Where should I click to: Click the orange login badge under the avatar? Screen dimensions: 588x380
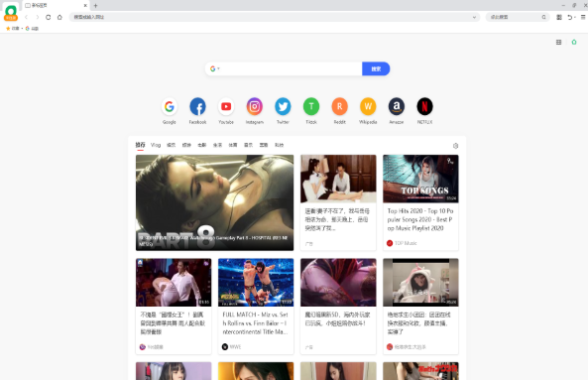point(11,18)
